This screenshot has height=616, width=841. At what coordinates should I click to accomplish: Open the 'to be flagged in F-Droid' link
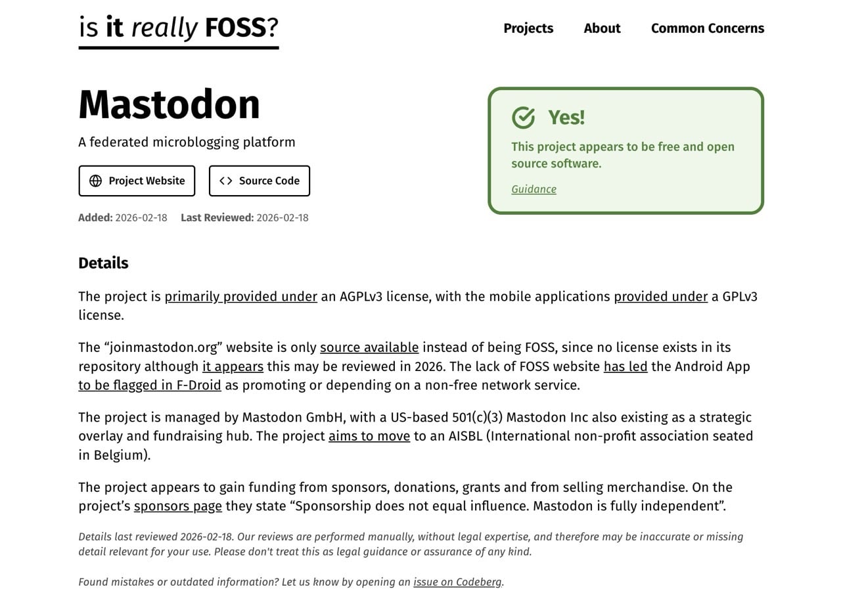(x=149, y=385)
